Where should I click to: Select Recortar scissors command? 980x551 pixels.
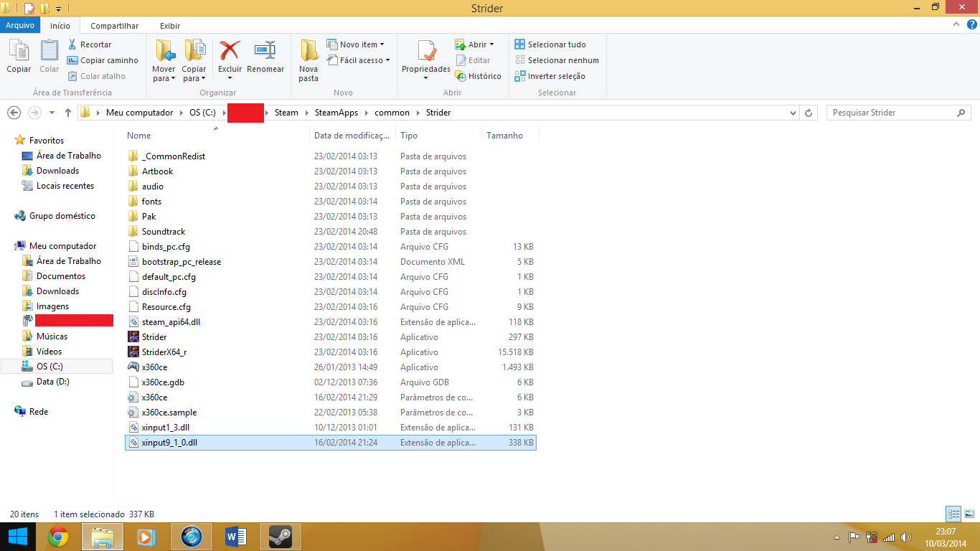90,44
